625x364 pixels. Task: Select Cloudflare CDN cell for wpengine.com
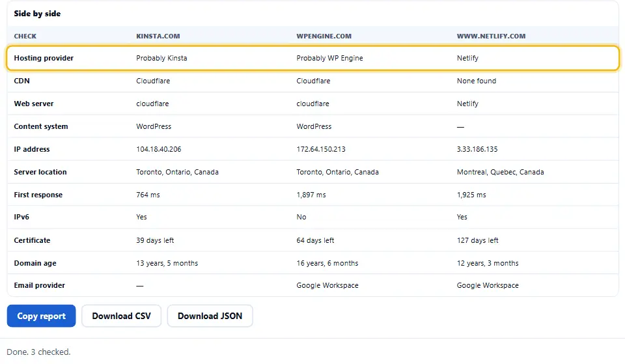pyautogui.click(x=313, y=81)
